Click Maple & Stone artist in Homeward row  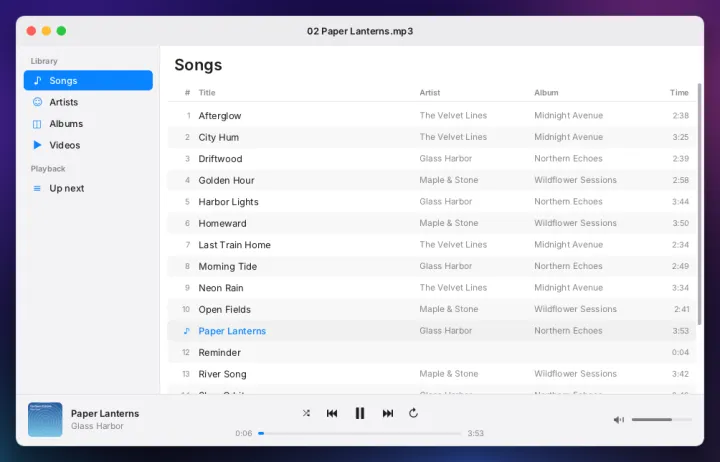[x=449, y=223]
